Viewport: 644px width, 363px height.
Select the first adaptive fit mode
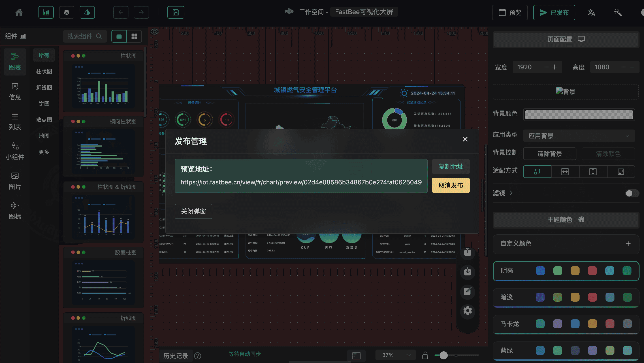pos(537,171)
